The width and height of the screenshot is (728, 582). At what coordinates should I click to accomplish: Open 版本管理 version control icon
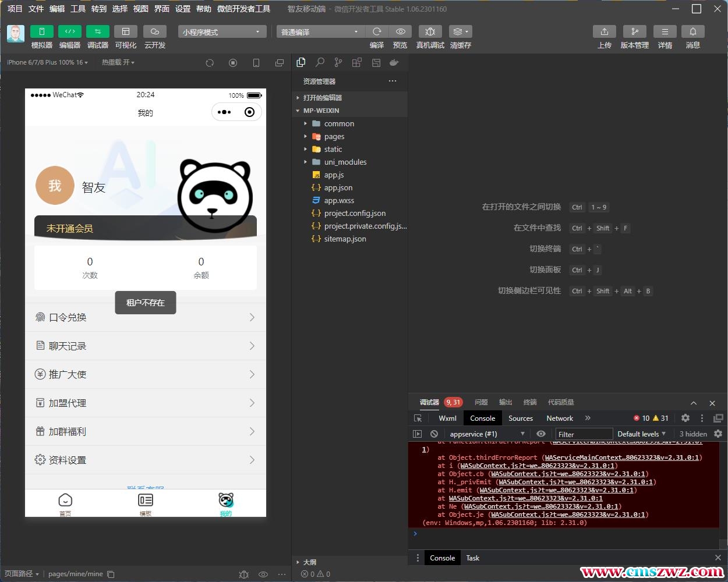pyautogui.click(x=634, y=31)
